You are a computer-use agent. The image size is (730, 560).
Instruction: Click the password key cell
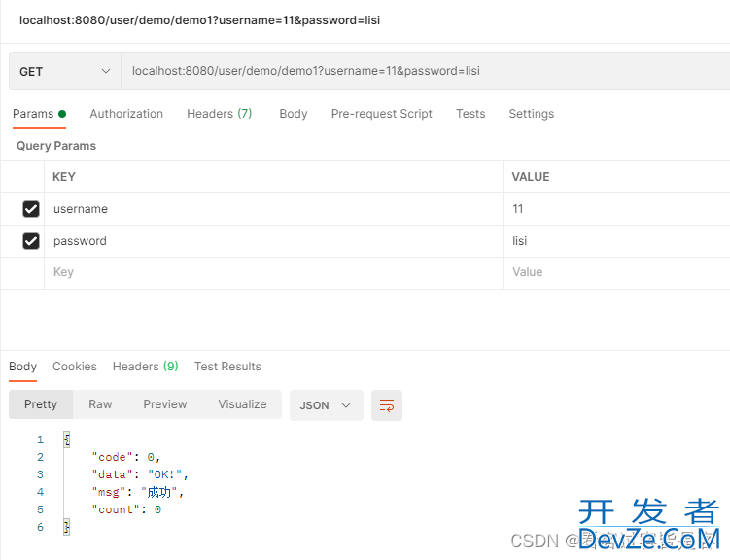coord(274,241)
